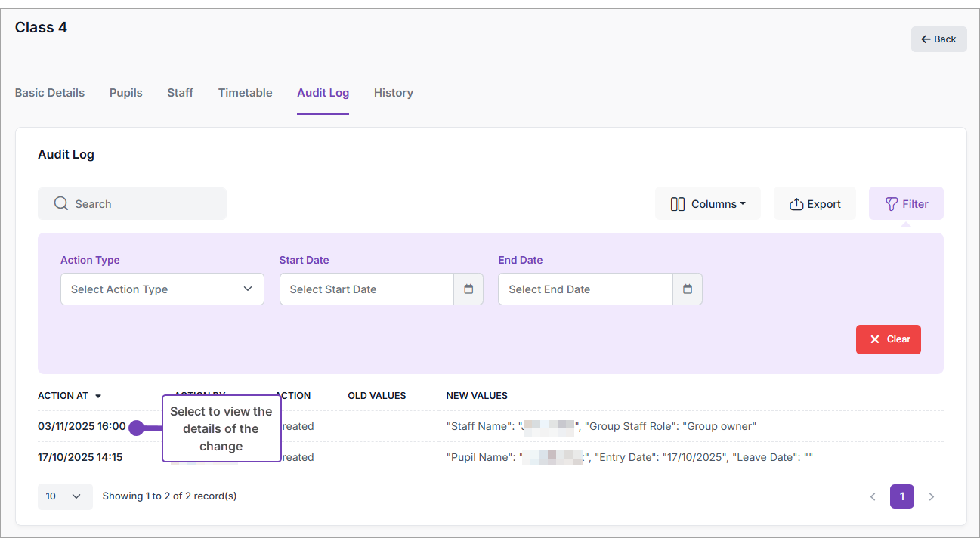This screenshot has height=538, width=980.
Task: Click the Search input field
Action: [x=144, y=204]
